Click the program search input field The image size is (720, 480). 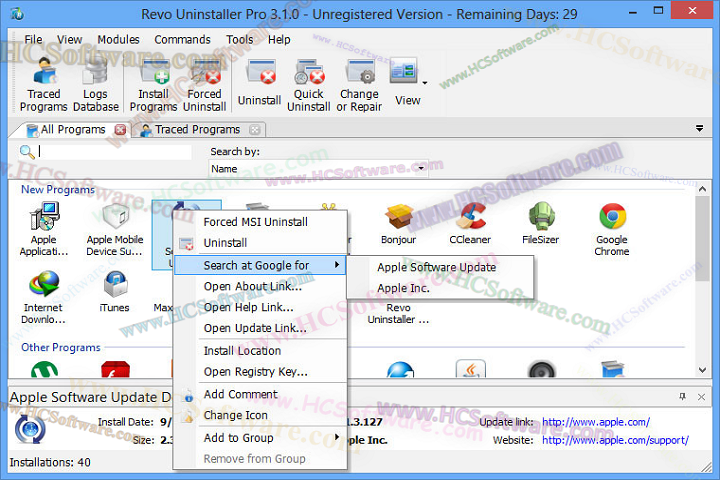coord(114,152)
